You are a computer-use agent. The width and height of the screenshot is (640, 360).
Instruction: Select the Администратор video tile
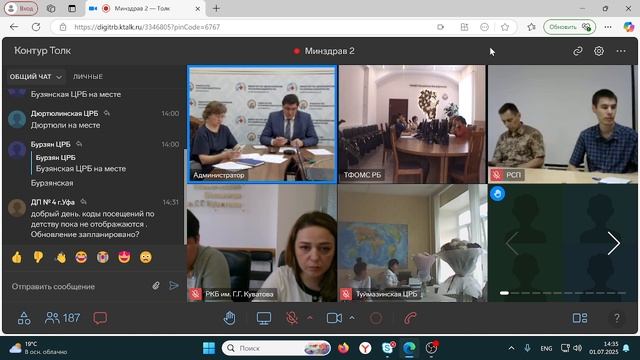pyautogui.click(x=262, y=124)
